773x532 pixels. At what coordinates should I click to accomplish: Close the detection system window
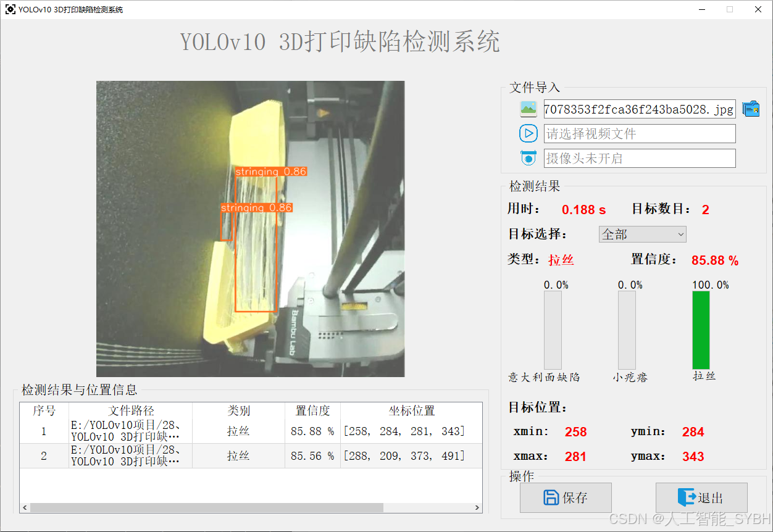pyautogui.click(x=758, y=9)
